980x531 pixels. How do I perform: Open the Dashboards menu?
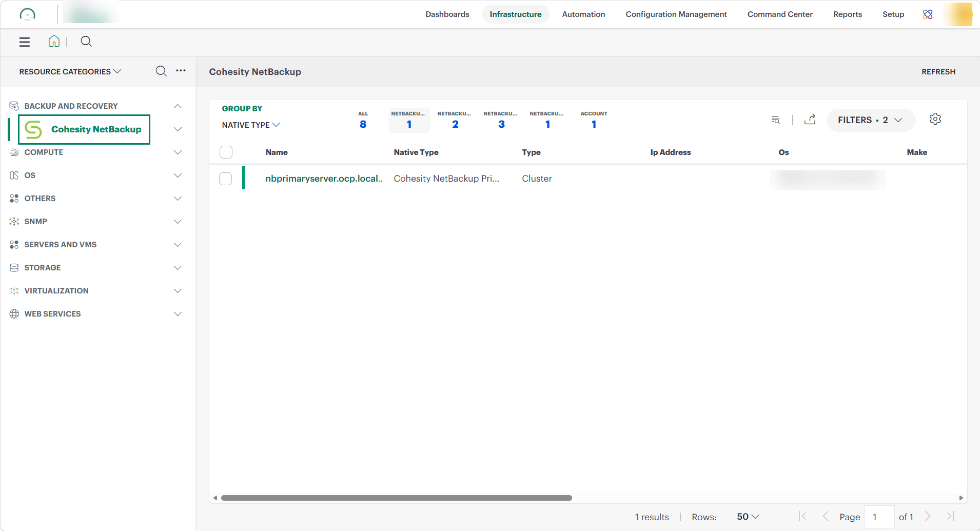click(x=447, y=14)
